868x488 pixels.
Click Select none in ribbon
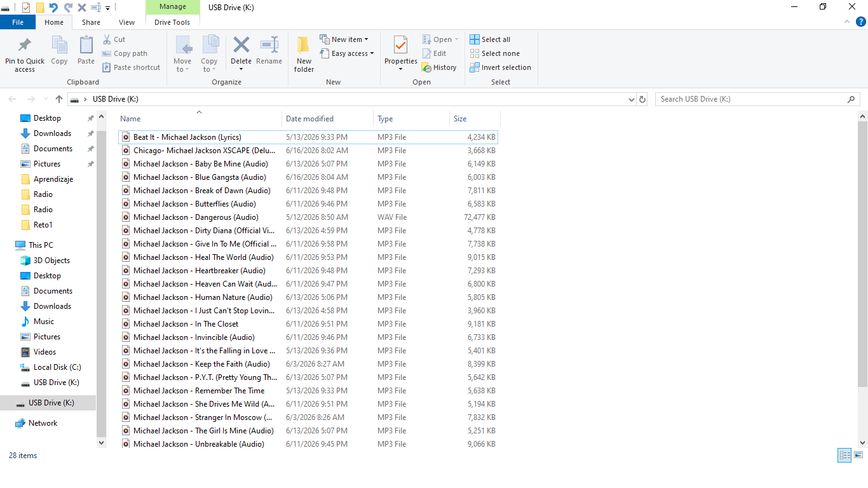pyautogui.click(x=494, y=53)
